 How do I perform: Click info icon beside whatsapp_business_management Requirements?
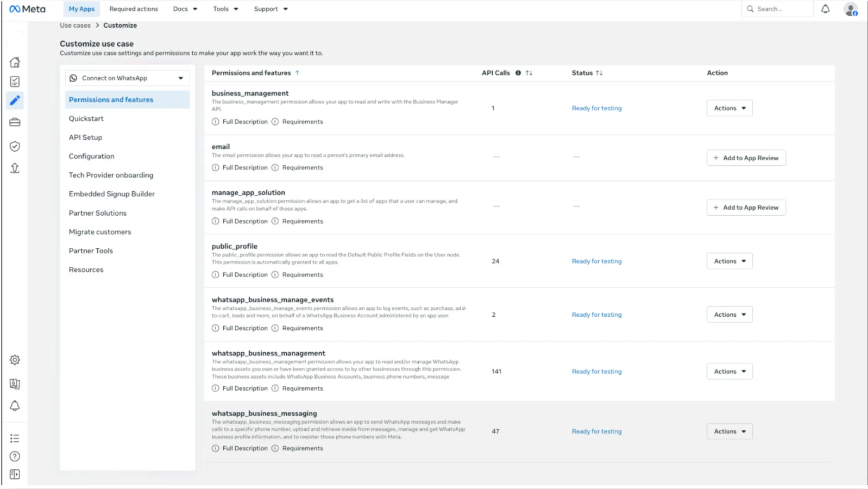coord(275,388)
